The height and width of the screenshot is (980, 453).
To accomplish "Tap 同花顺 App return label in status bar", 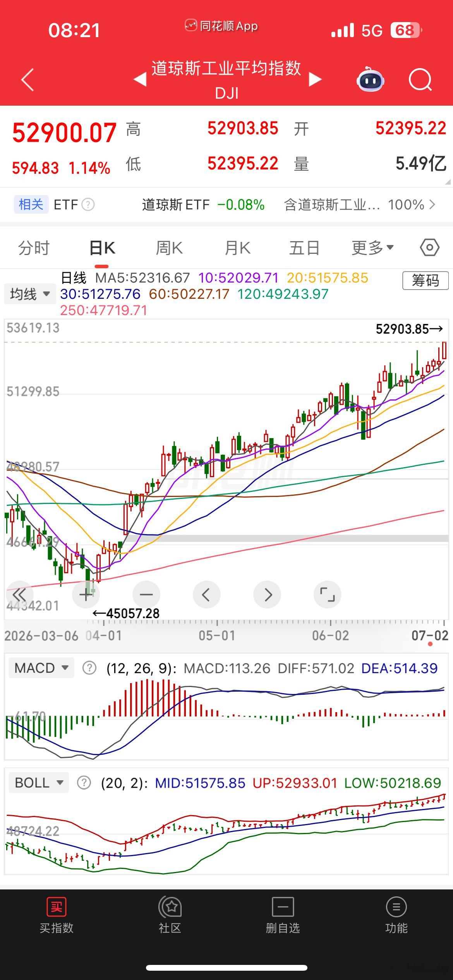I will click(x=221, y=26).
